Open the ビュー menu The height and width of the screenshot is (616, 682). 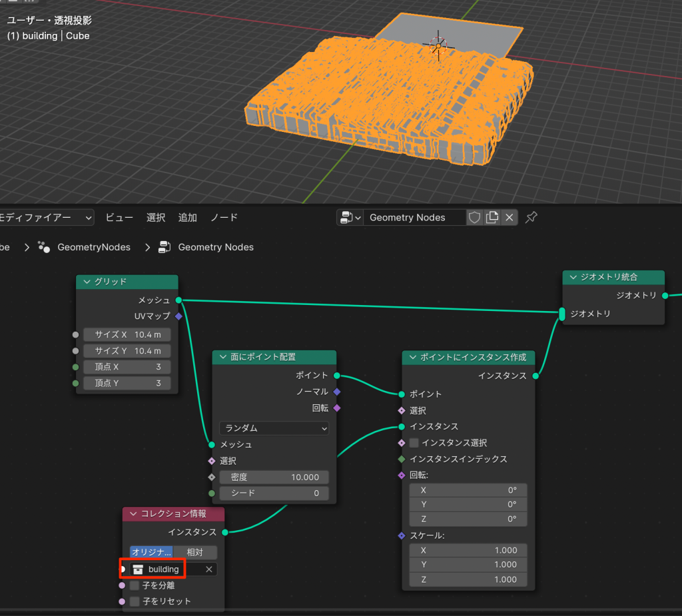(x=119, y=218)
